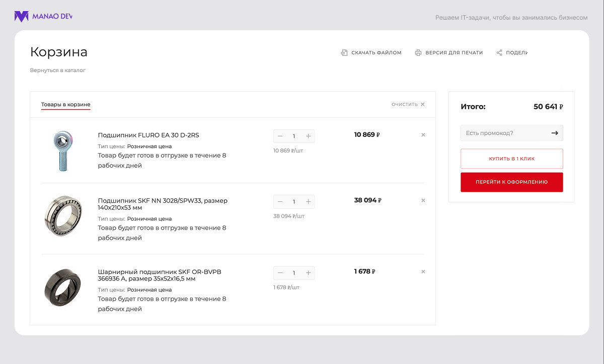
Task: Click quantity field of SKF NN 3028/SPW33
Action: click(x=294, y=201)
